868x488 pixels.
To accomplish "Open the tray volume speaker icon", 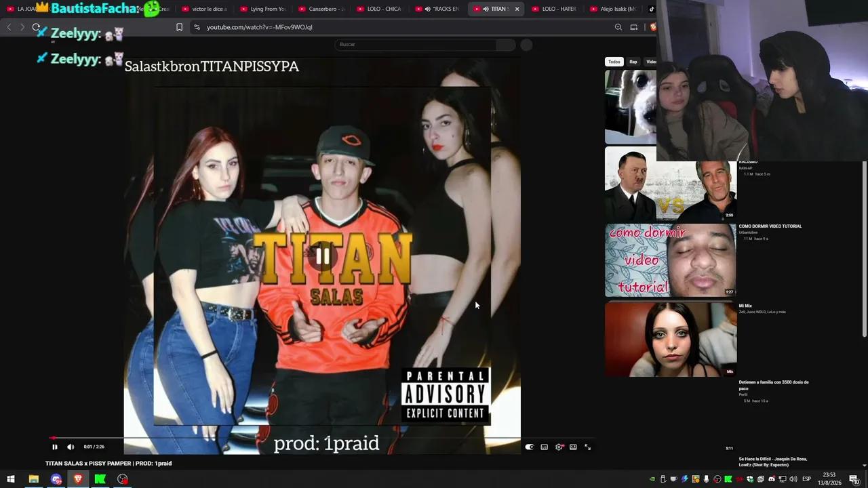I will pos(793,479).
